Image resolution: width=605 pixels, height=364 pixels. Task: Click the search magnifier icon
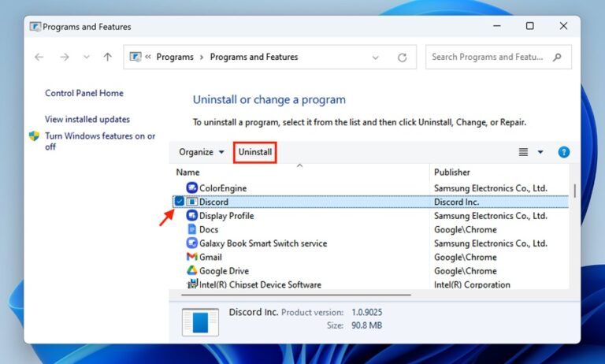(x=557, y=58)
